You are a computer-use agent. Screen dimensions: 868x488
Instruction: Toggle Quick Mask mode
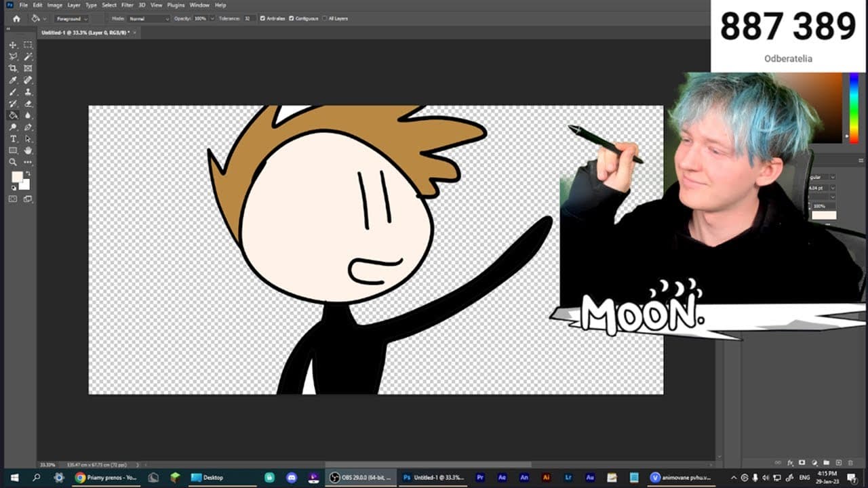point(13,199)
